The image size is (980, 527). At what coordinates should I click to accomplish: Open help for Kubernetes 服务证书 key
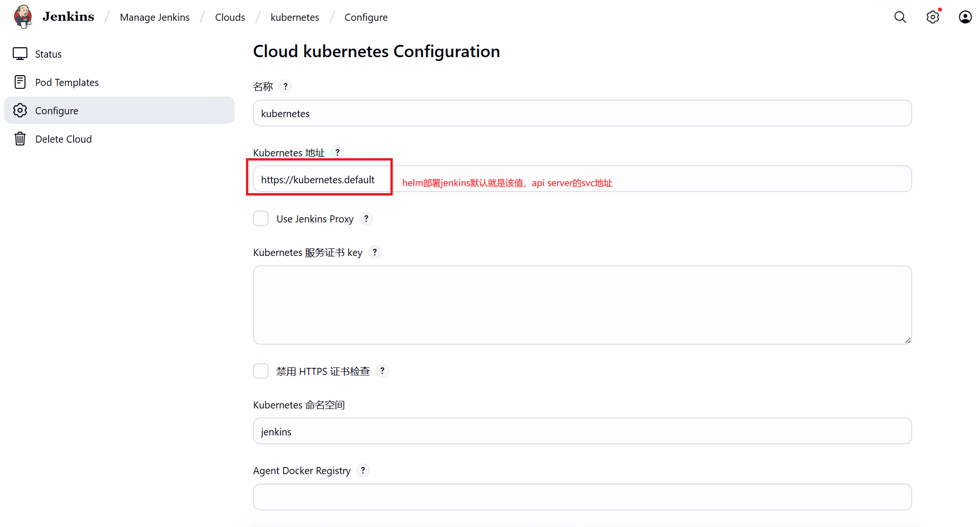pyautogui.click(x=374, y=252)
